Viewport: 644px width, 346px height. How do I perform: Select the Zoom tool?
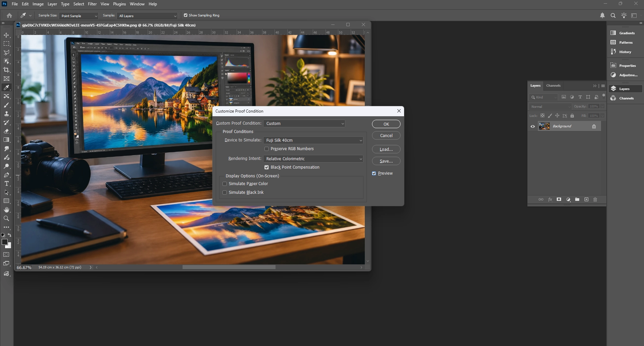6,219
